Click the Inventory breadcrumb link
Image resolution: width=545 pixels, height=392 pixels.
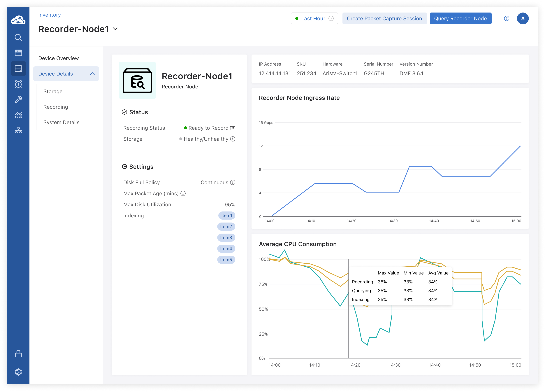click(x=49, y=15)
